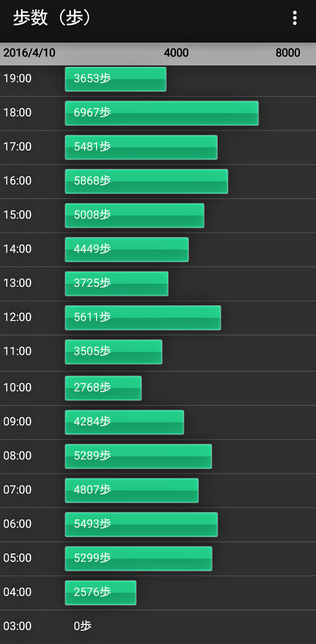
Task: Select the 06:00 bar with 5493歩
Action: click(142, 525)
